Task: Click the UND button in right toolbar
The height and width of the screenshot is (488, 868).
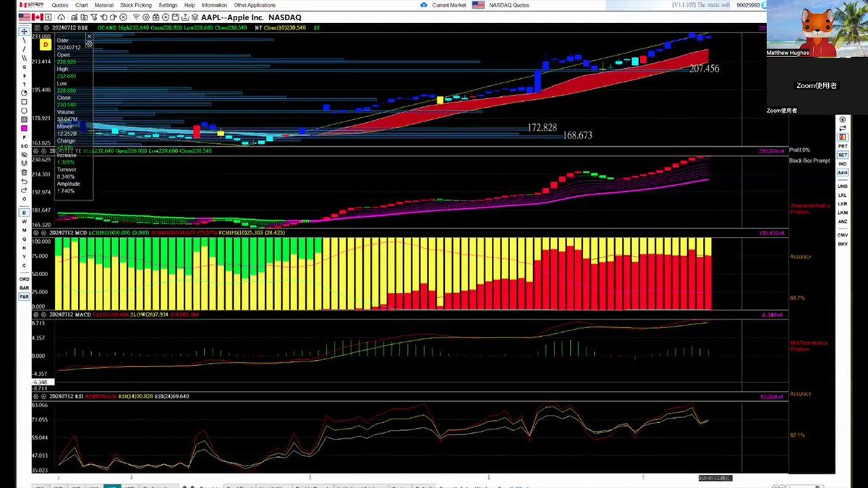Action: click(x=843, y=187)
